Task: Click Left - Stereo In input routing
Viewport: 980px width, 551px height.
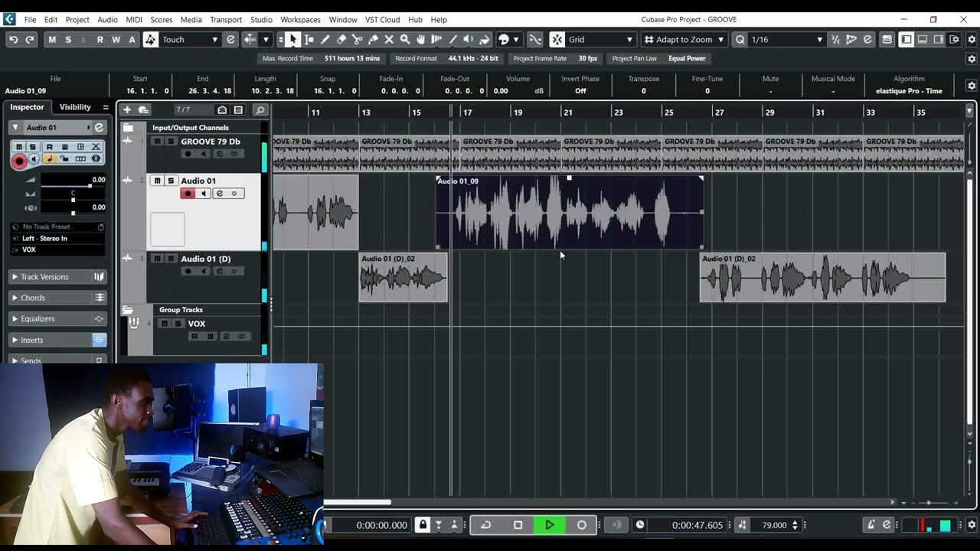Action: click(57, 238)
